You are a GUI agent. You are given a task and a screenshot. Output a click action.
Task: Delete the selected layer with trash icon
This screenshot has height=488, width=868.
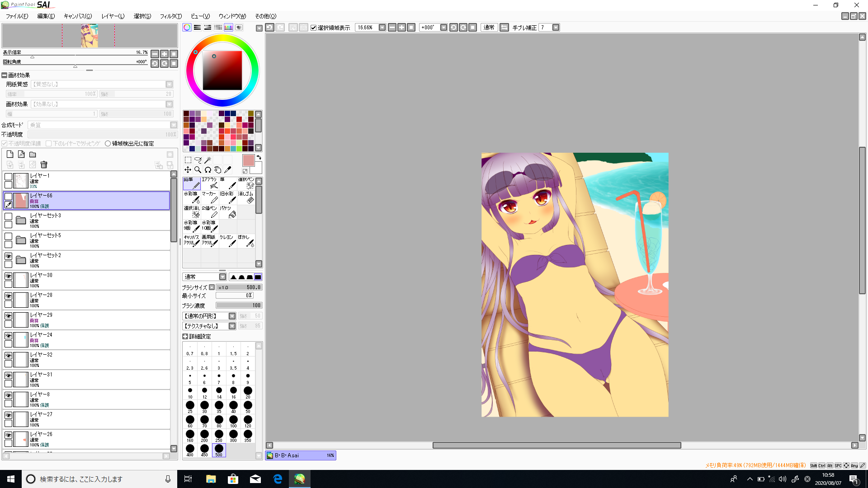coord(44,165)
